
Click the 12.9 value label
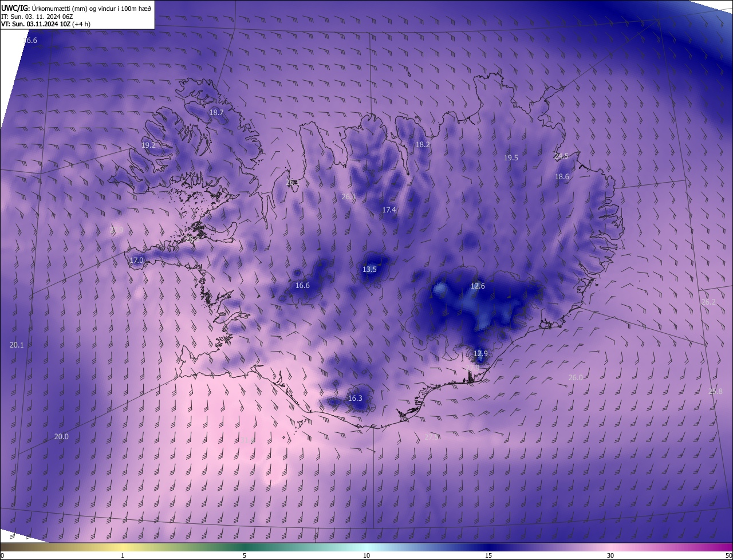481,353
